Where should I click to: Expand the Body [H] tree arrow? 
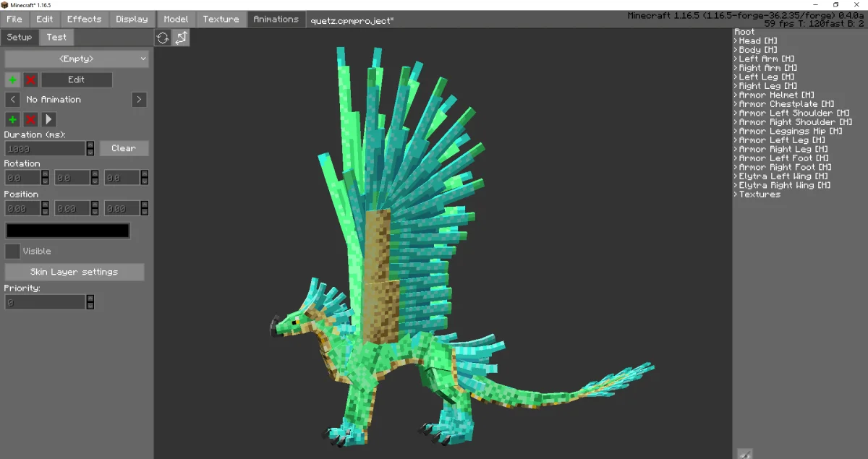coord(736,50)
